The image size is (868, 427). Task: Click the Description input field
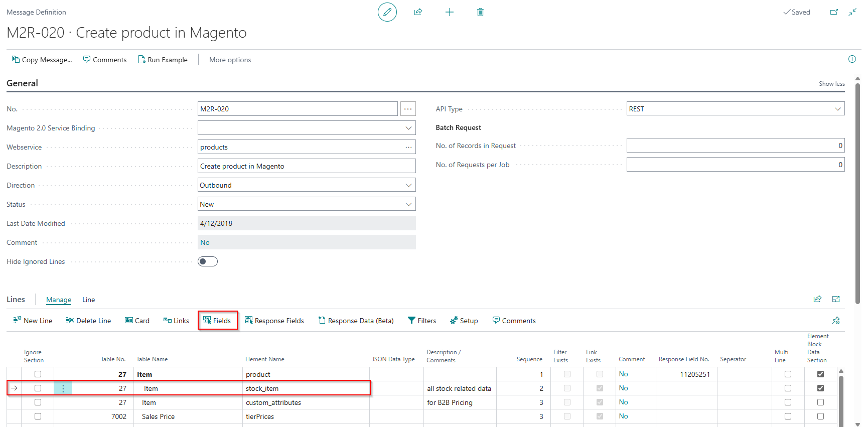307,166
